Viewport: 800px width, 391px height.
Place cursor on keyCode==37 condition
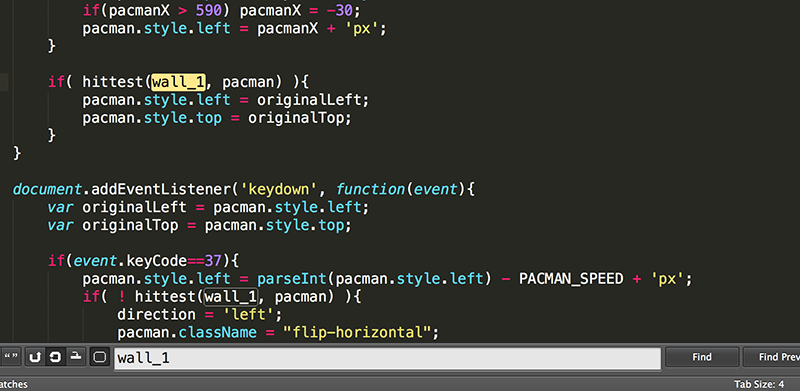173,261
